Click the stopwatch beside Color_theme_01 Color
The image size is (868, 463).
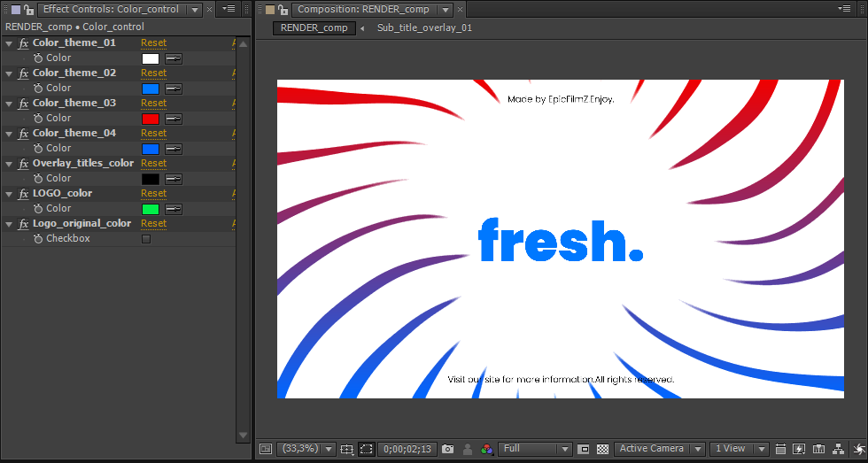pyautogui.click(x=38, y=58)
